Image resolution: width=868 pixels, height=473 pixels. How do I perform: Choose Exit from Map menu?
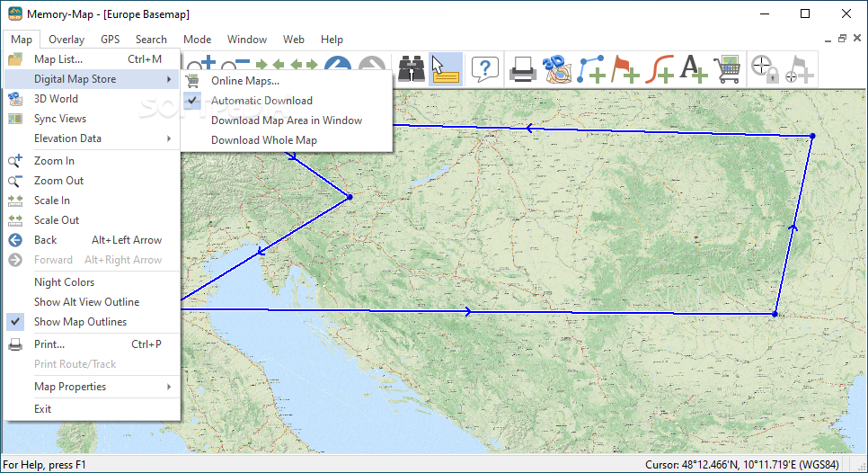point(92,409)
